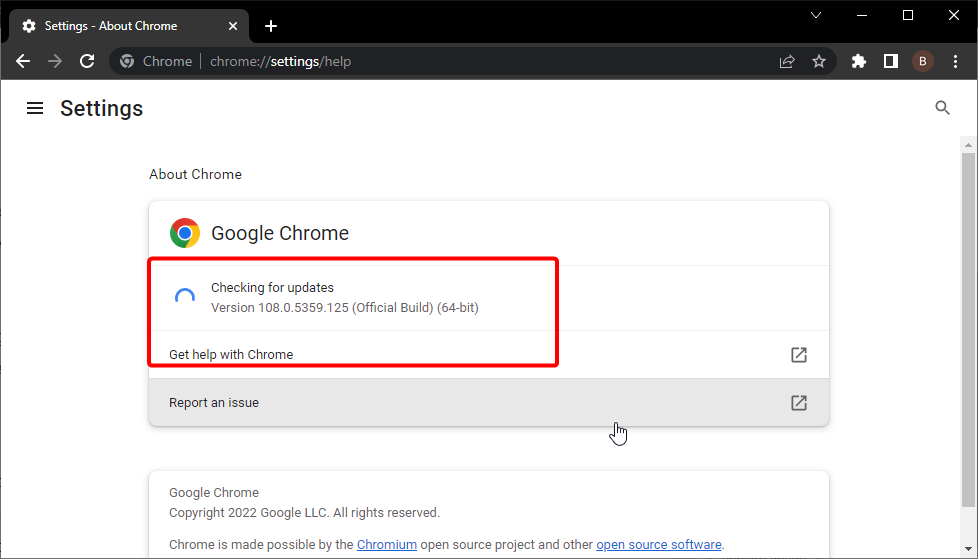Click the back navigation arrow
Image resolution: width=978 pixels, height=559 pixels.
coord(23,61)
